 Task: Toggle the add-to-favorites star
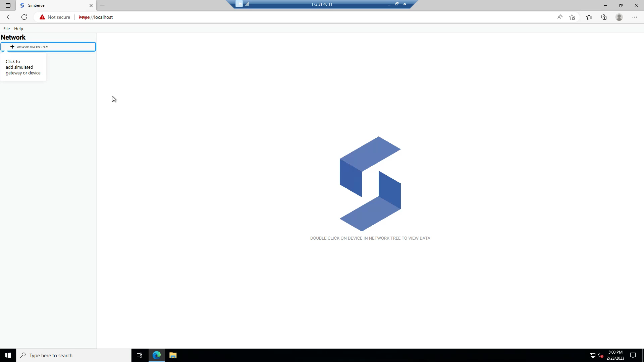point(572,17)
